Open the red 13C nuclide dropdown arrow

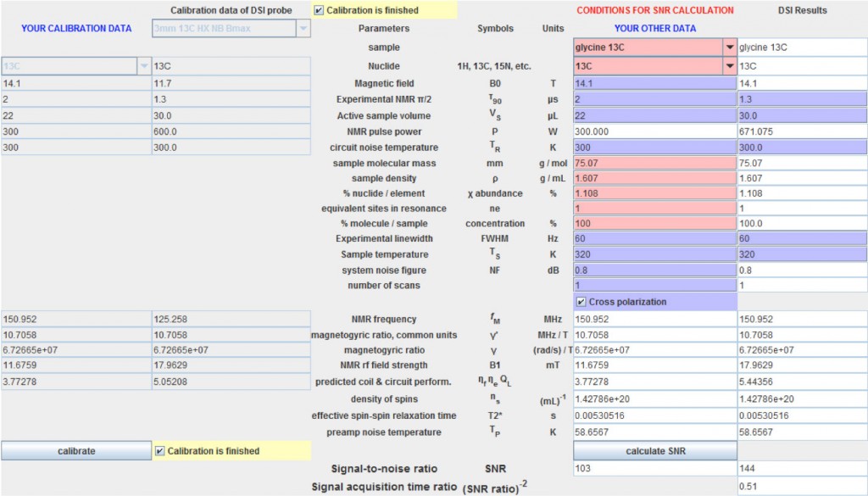pyautogui.click(x=730, y=66)
